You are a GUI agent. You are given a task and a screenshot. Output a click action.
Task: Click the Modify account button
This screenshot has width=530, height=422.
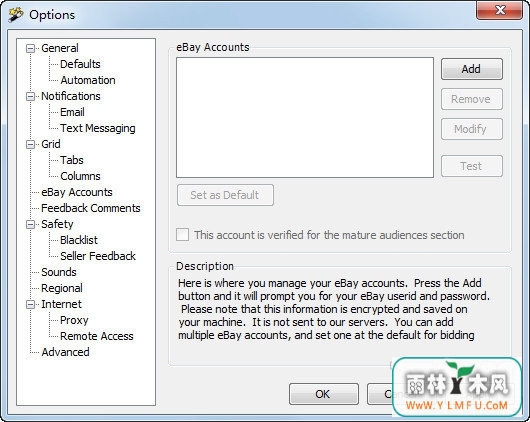(472, 129)
